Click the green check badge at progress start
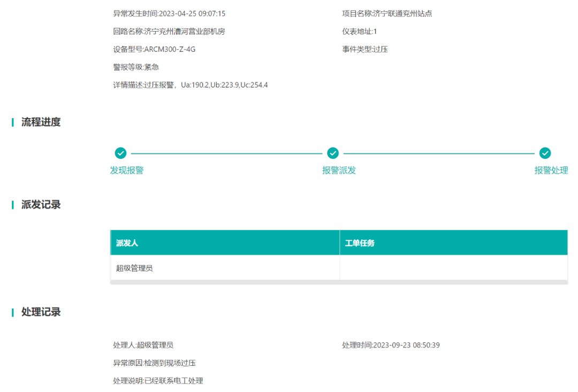Image resolution: width=578 pixels, height=392 pixels. click(x=120, y=153)
